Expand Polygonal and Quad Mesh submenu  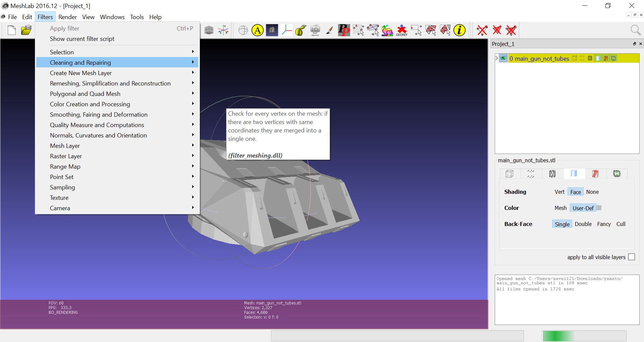[x=117, y=94]
